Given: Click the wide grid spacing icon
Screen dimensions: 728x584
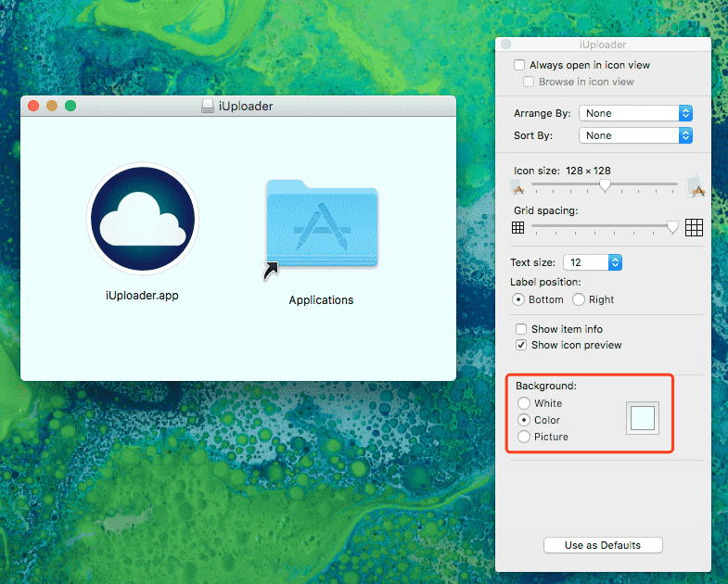Looking at the screenshot, I should click(x=694, y=227).
